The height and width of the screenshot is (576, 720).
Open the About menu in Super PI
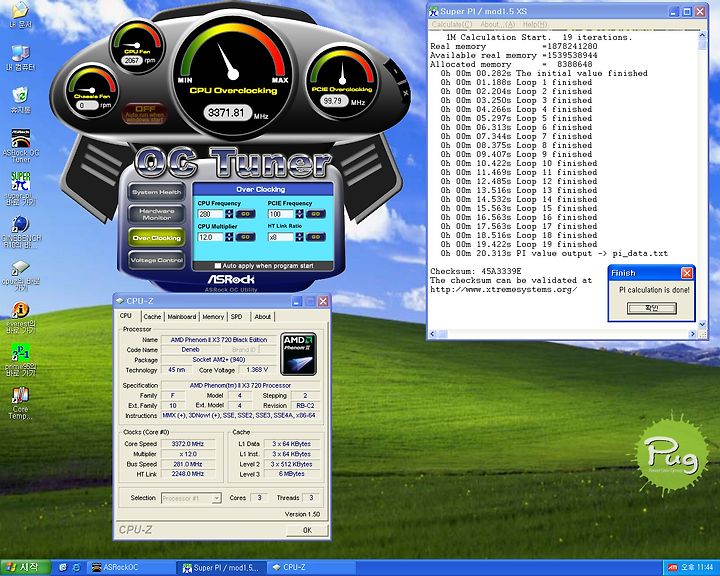click(498, 24)
